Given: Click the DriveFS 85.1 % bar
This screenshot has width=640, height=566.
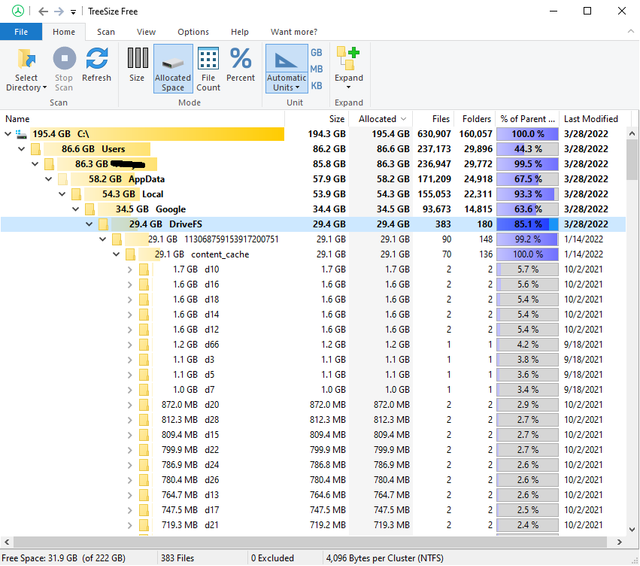Looking at the screenshot, I should tap(527, 224).
